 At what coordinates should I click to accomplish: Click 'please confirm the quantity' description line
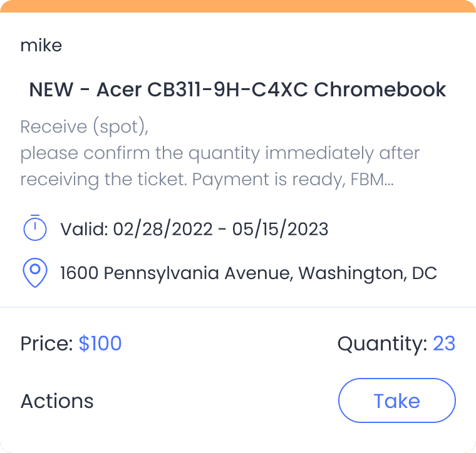220,153
